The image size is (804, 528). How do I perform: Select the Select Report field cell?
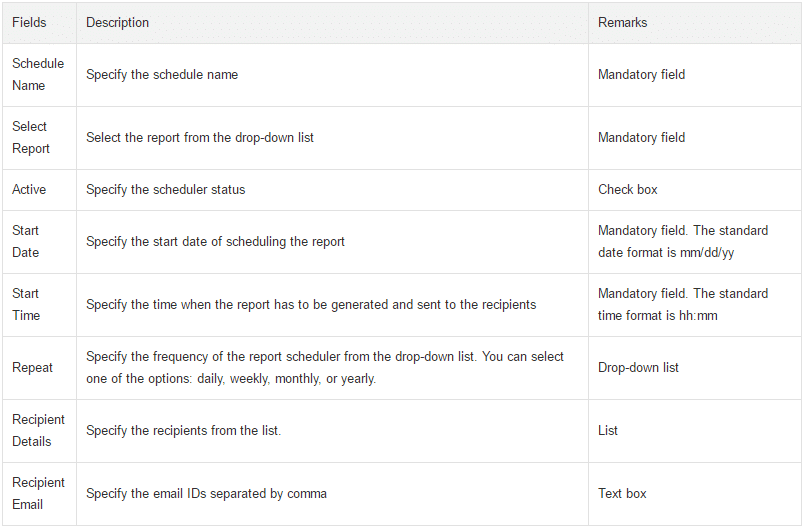[39, 138]
